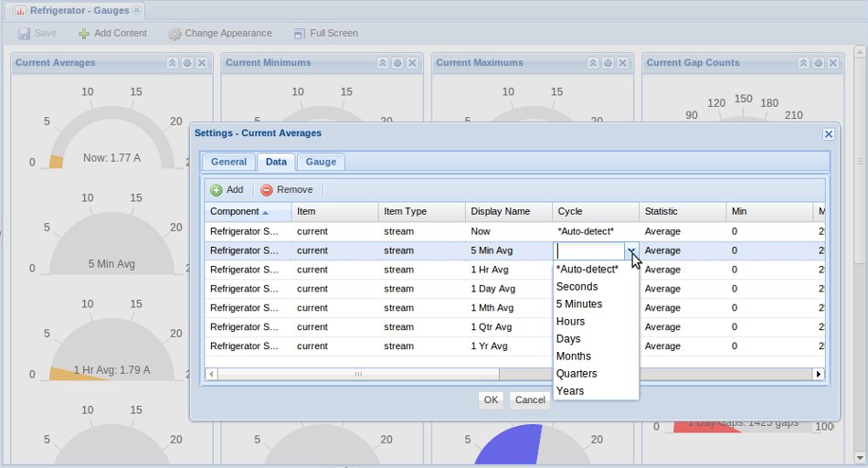Click the grid horizontal scrollbar right arrow
This screenshot has height=468, width=868.
pyautogui.click(x=819, y=374)
